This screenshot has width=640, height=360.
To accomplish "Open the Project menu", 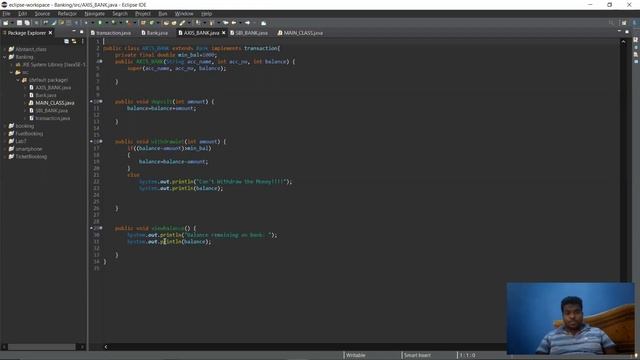I will tap(143, 13).
